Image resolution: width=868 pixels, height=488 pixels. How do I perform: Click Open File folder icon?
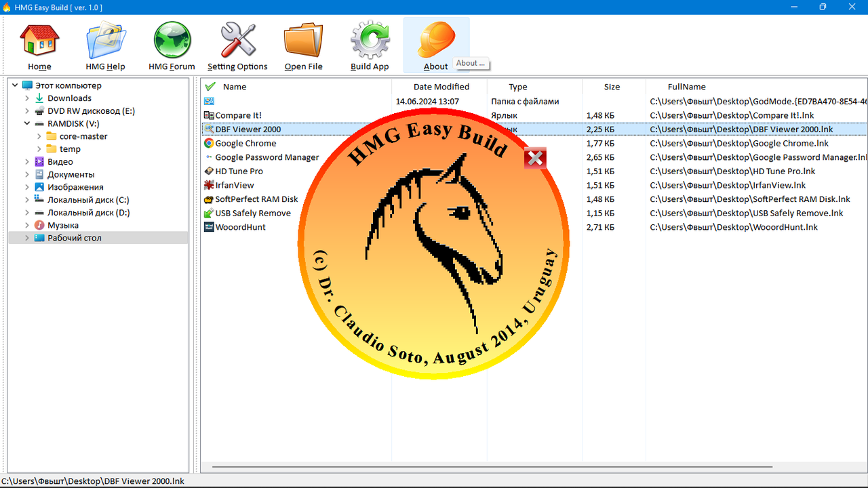pyautogui.click(x=303, y=40)
